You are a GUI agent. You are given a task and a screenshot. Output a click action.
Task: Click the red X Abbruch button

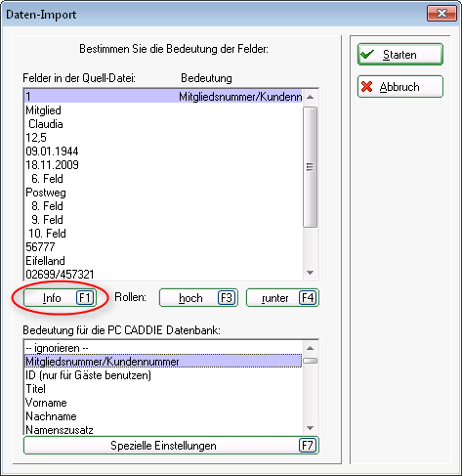point(400,87)
